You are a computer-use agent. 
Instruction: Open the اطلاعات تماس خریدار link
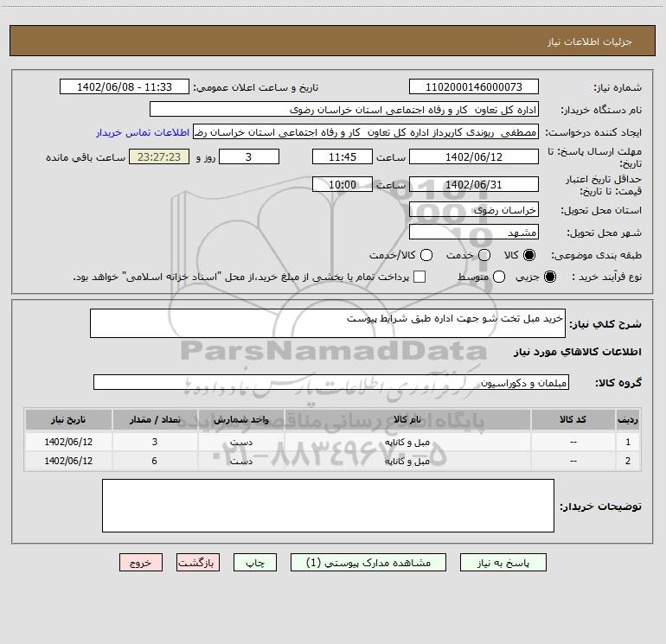pyautogui.click(x=143, y=132)
